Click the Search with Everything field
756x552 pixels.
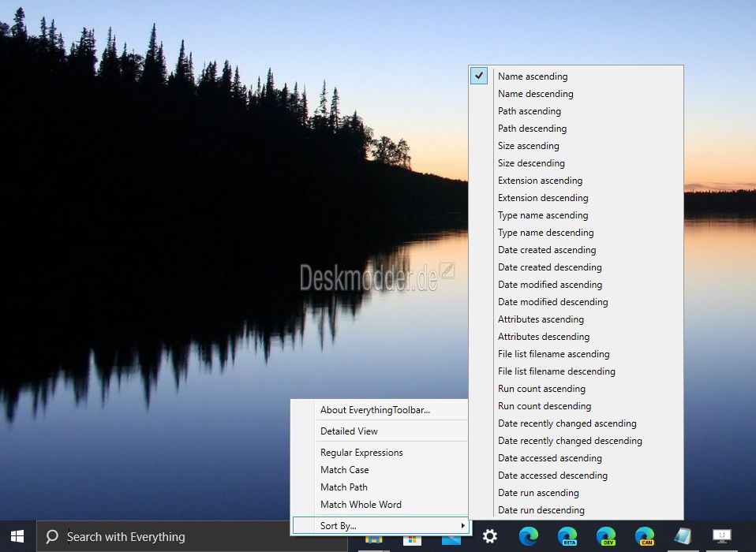(193, 536)
